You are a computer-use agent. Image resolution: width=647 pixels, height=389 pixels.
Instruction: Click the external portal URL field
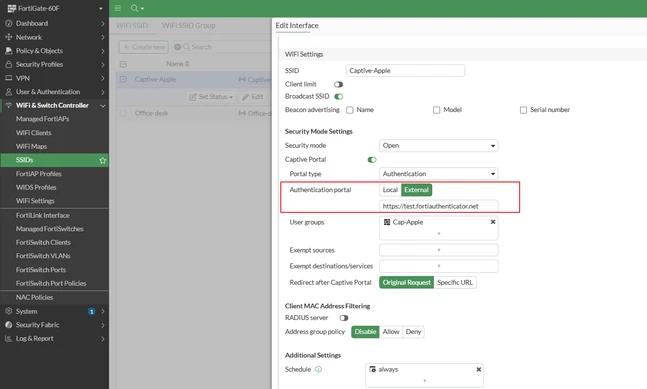click(x=439, y=206)
